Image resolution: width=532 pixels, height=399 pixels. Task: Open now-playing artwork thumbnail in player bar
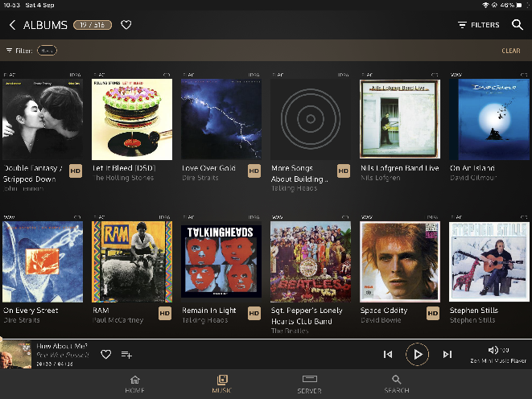(x=16, y=355)
